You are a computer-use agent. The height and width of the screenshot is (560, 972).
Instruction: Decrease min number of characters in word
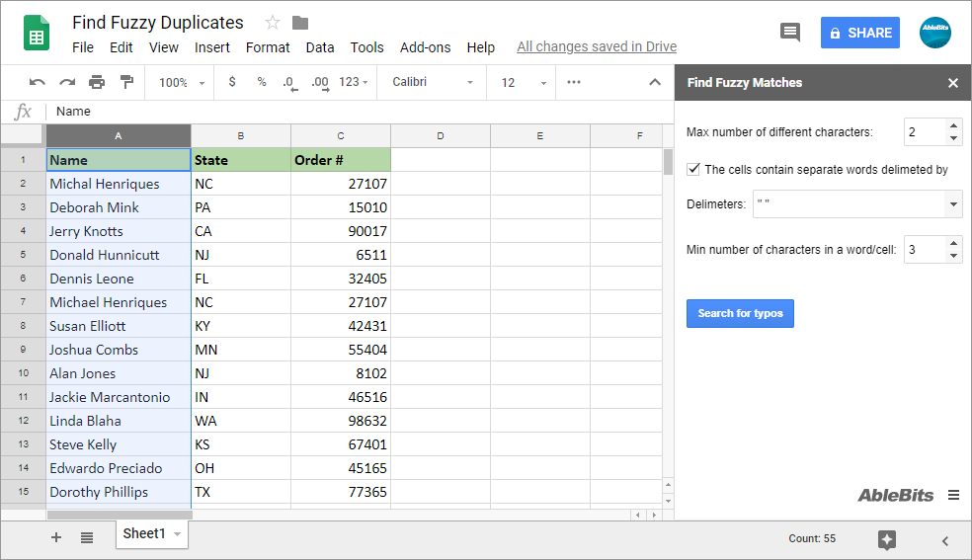953,255
